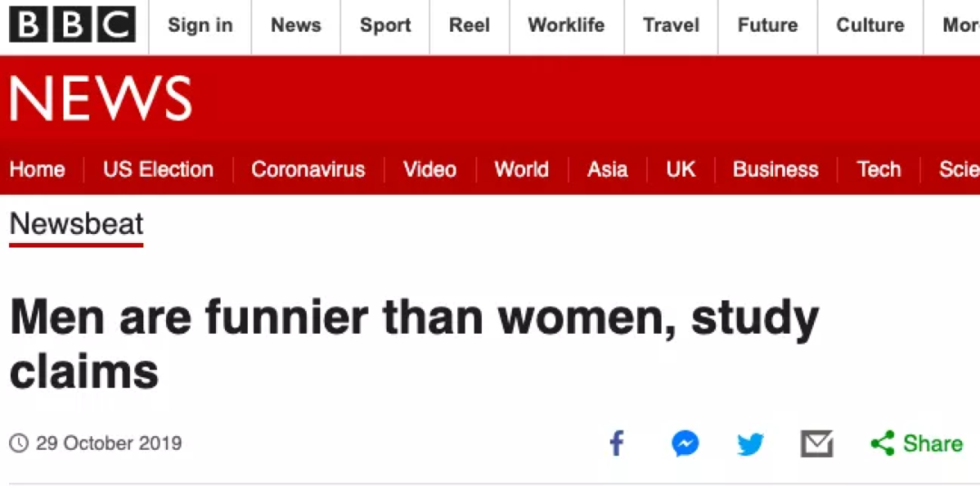Click the article headline about funnier men
The height and width of the screenshot is (486, 980).
coord(414,344)
